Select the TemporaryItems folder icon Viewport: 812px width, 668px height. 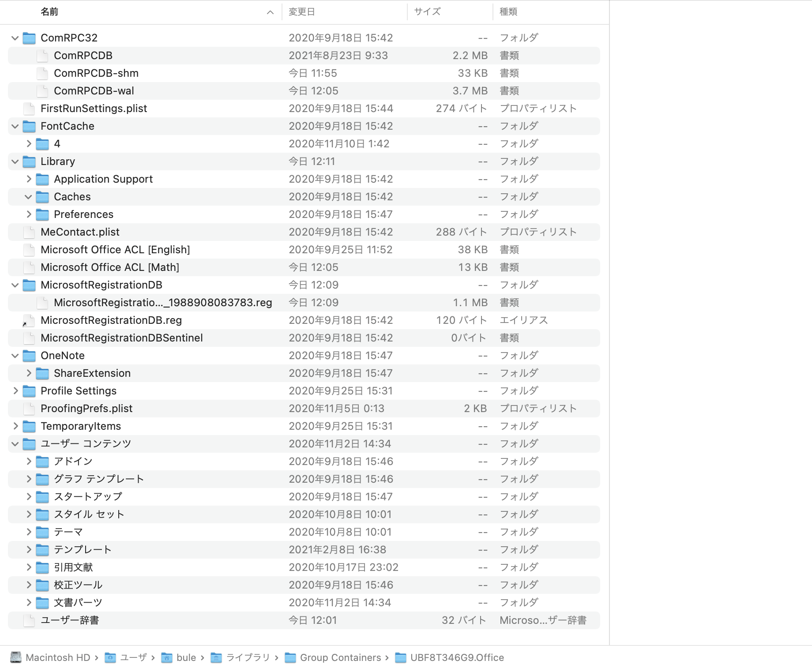tap(29, 426)
